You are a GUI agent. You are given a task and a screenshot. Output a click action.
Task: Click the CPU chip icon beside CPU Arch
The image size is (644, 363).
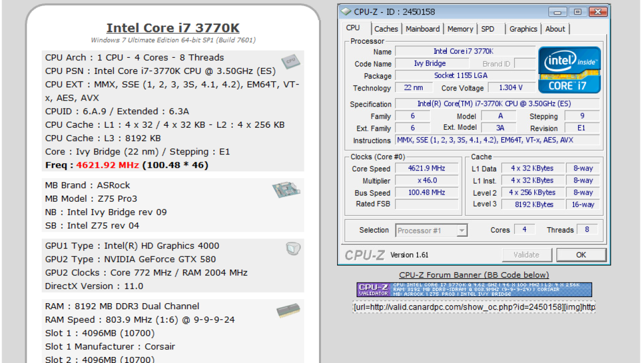pos(291,61)
